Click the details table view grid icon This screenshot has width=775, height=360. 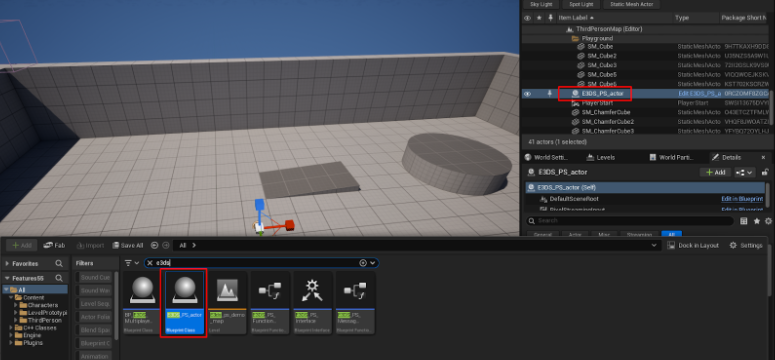744,221
